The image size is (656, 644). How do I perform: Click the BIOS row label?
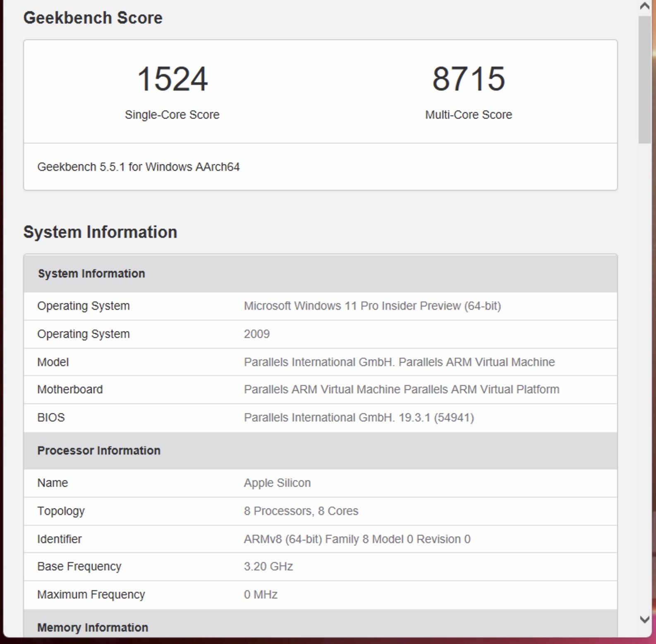pos(51,417)
